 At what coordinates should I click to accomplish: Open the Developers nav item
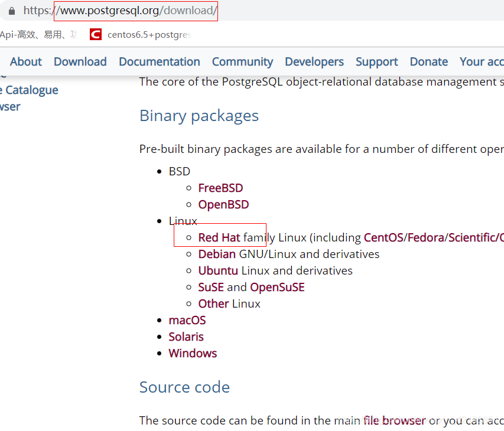pos(314,61)
